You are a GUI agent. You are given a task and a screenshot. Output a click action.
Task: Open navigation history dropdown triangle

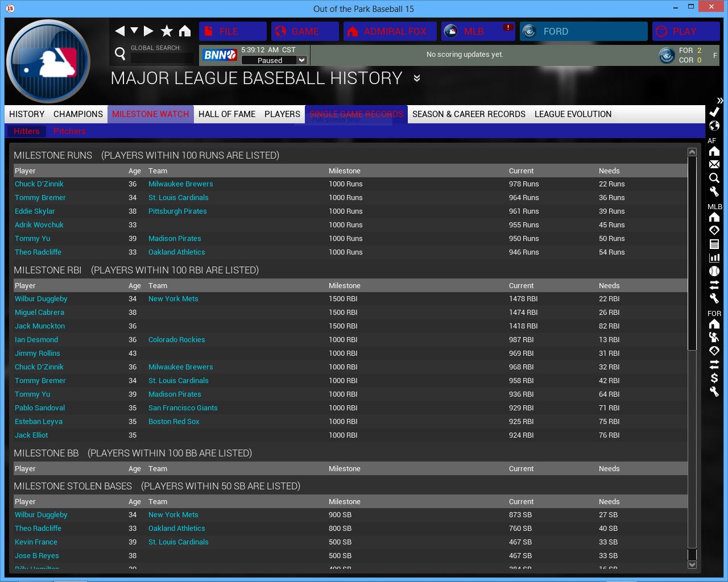click(x=134, y=31)
